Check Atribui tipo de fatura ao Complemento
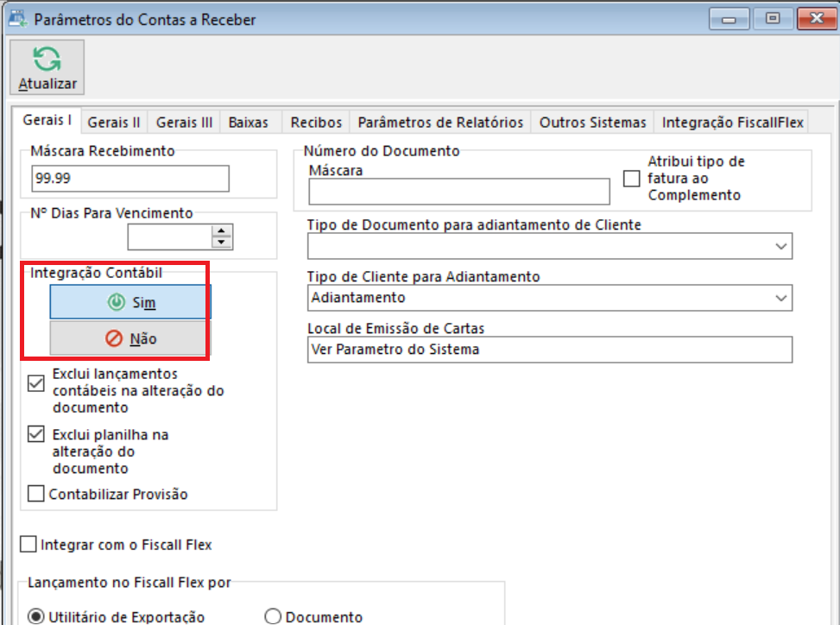 (x=632, y=179)
